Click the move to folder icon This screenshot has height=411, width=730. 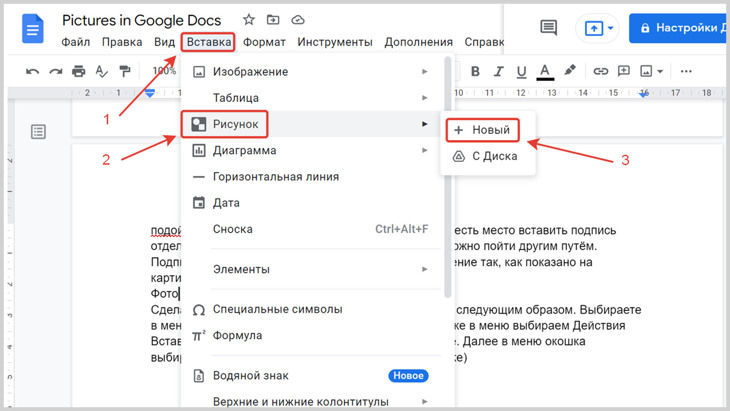click(x=273, y=20)
